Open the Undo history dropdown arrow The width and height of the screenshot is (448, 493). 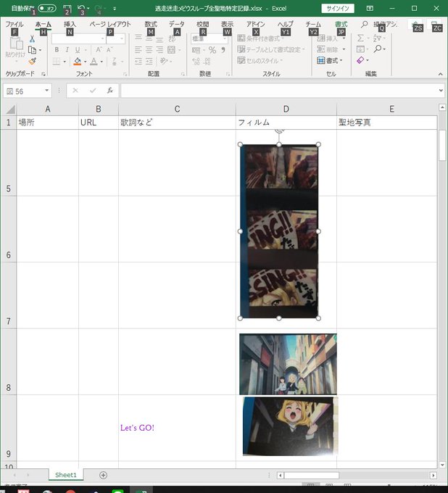pyautogui.click(x=88, y=9)
